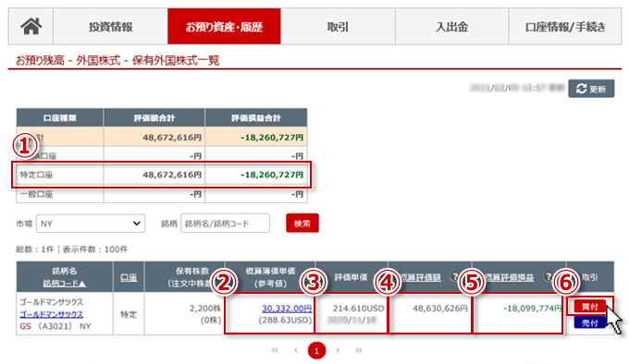629x364 pixels.
Task: Select the 特定口座 row label
Action: pos(36,175)
